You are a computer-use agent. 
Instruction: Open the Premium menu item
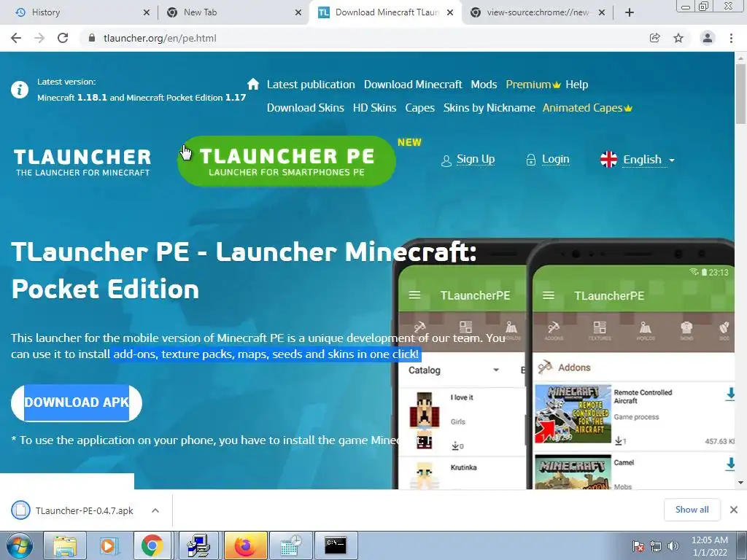point(533,85)
